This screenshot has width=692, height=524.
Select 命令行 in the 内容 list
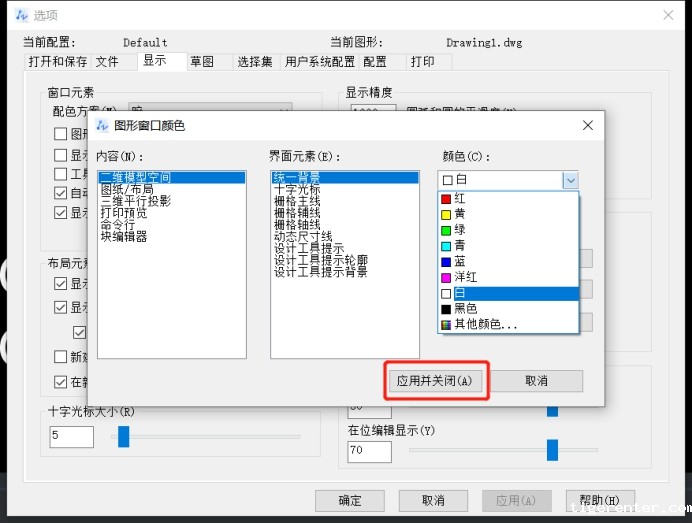(x=119, y=225)
